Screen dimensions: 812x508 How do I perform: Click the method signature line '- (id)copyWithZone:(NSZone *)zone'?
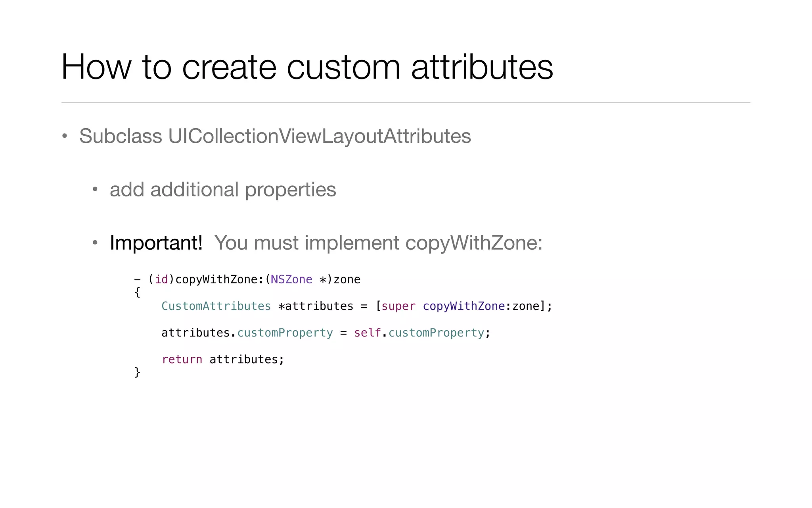pos(247,279)
